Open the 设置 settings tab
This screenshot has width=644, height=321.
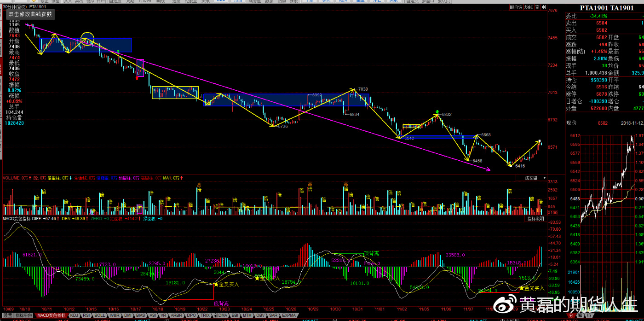pos(8,315)
